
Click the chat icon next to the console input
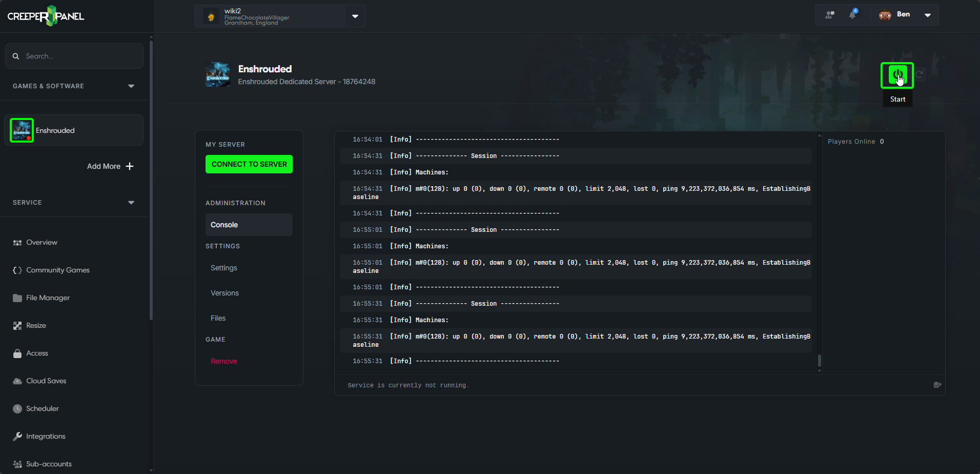937,385
